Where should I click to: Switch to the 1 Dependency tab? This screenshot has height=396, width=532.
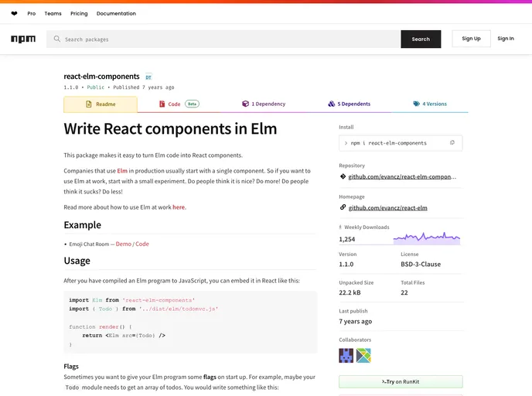coord(264,104)
